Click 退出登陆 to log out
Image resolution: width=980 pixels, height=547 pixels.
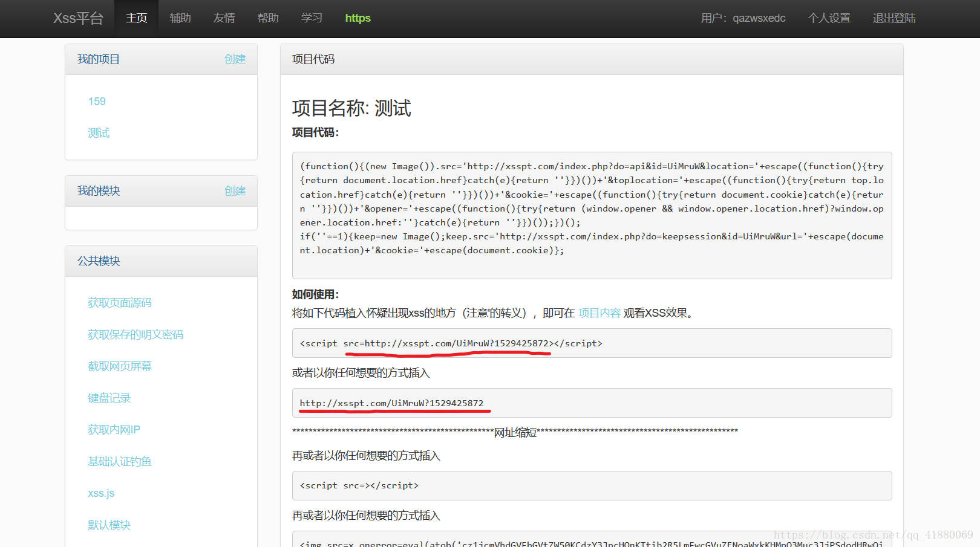tap(894, 18)
